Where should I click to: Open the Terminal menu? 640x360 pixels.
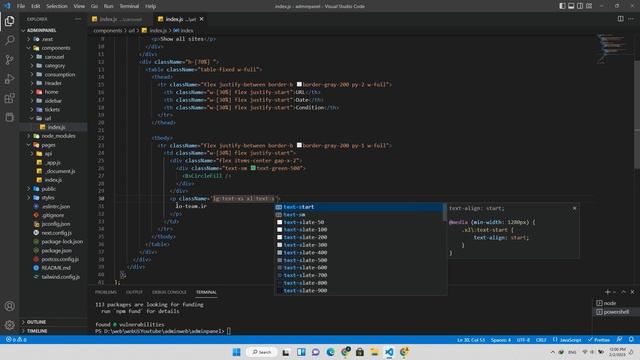pyautogui.click(x=129, y=6)
